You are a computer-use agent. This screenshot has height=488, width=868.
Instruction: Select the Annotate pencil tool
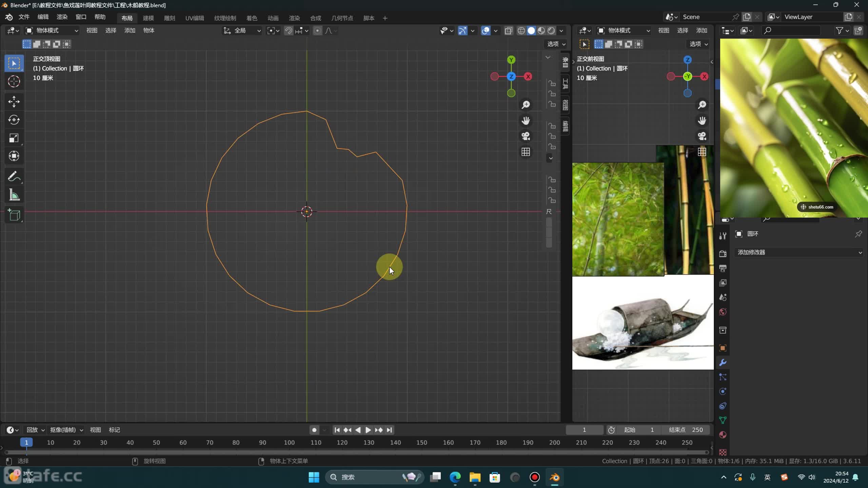(14, 176)
